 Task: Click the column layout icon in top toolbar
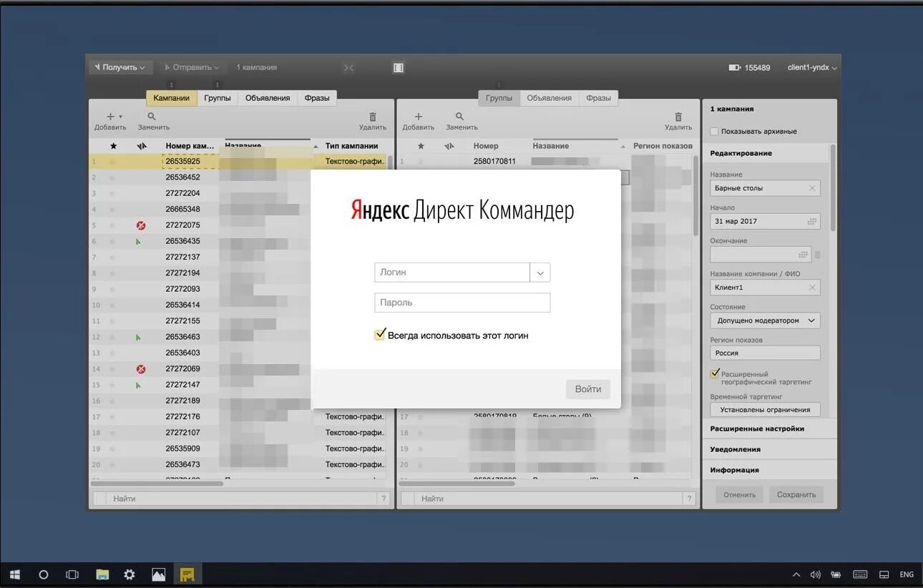point(399,68)
